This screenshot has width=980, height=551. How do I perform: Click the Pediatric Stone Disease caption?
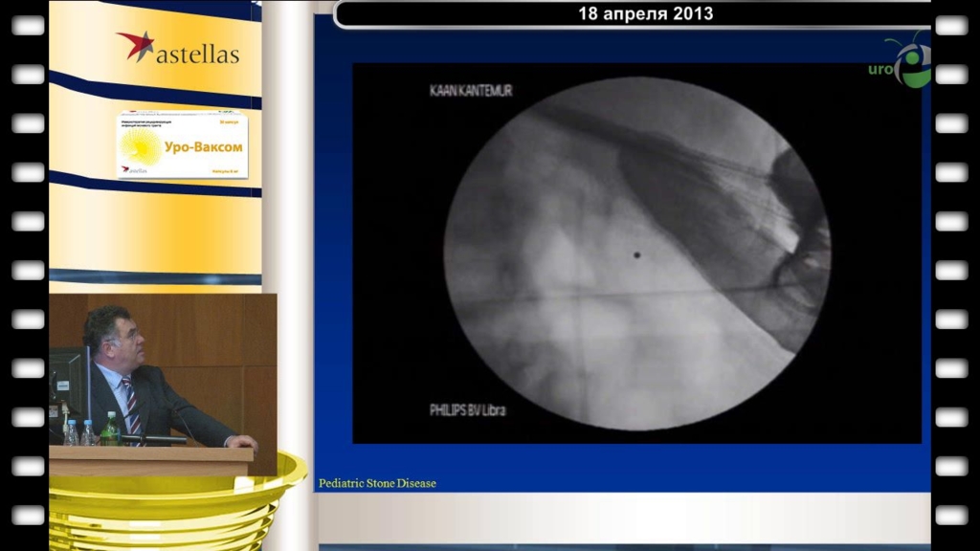[377, 483]
